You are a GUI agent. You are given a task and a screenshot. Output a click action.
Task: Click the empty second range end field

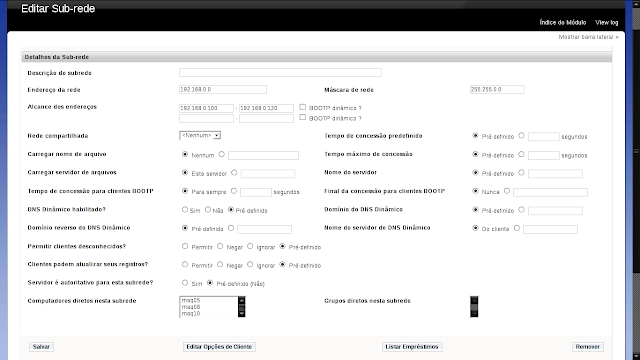pos(266,118)
